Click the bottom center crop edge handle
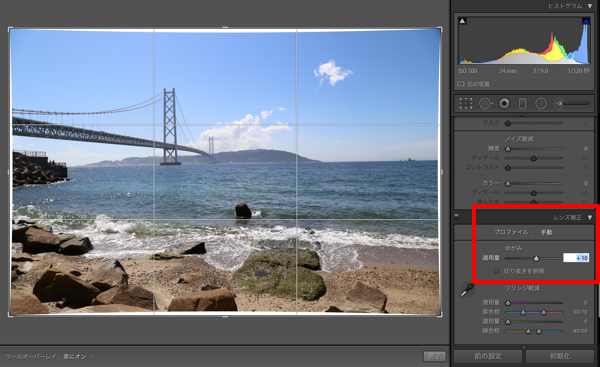 click(225, 316)
